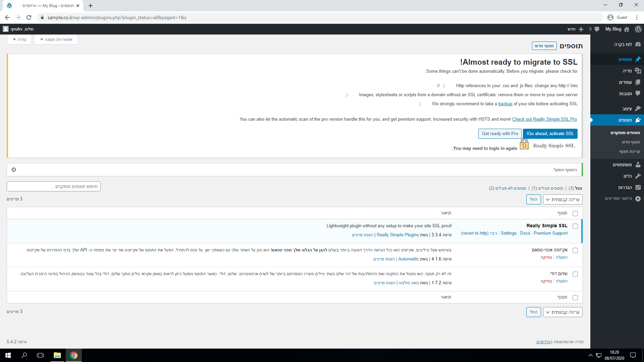Viewport: 644px width, 362px height.
Task: Click the Pages (עמודים) sidebar icon
Action: (638, 82)
